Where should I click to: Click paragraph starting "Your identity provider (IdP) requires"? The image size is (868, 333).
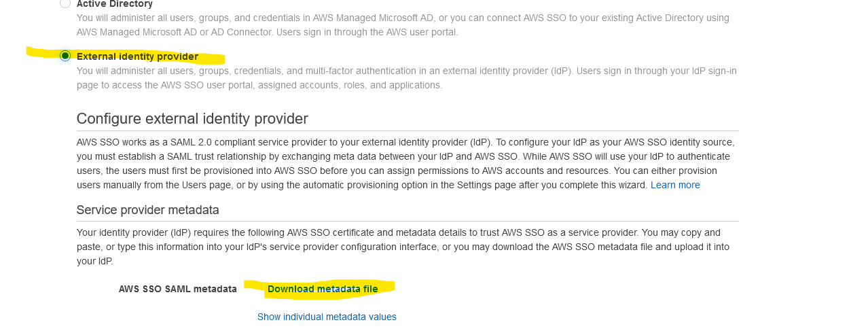(403, 247)
